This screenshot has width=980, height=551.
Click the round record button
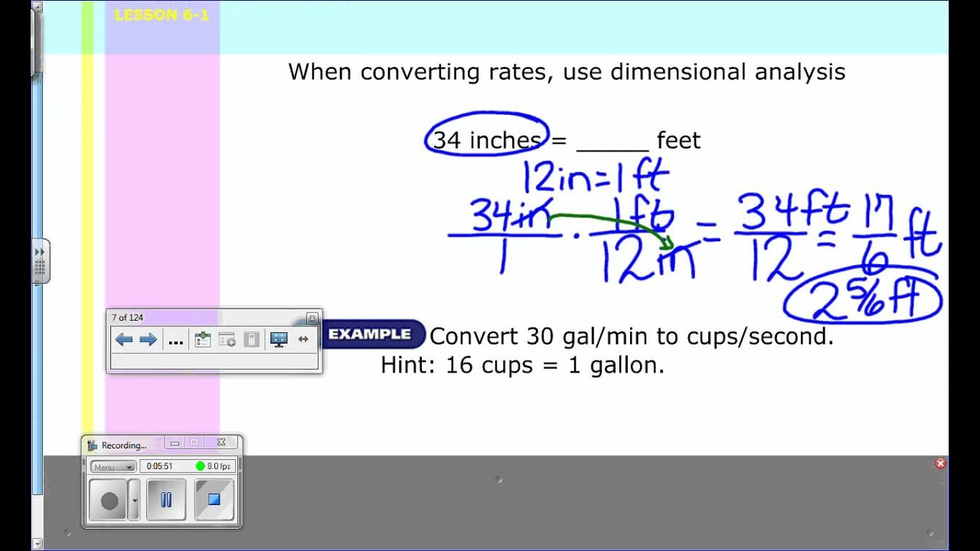pyautogui.click(x=109, y=500)
